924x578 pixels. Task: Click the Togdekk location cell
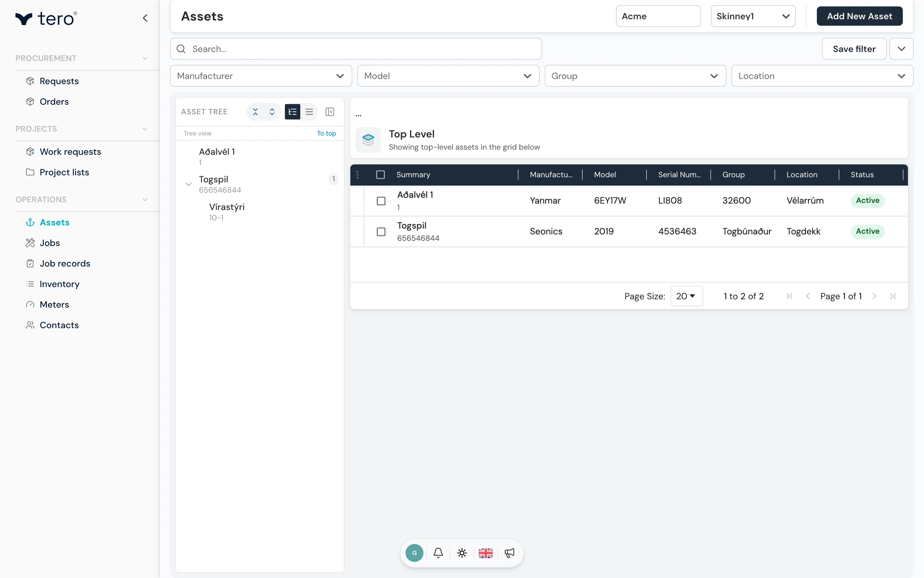tap(803, 231)
